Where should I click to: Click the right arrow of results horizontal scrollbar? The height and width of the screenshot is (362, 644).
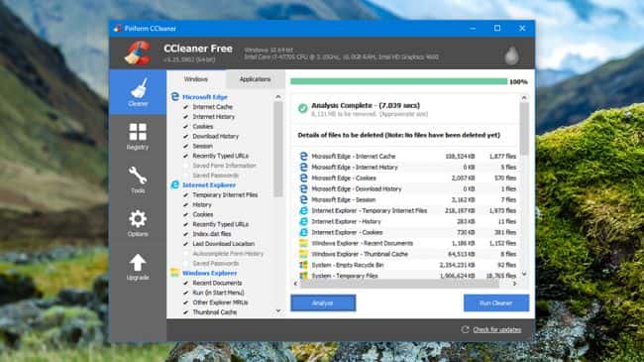pos(514,284)
